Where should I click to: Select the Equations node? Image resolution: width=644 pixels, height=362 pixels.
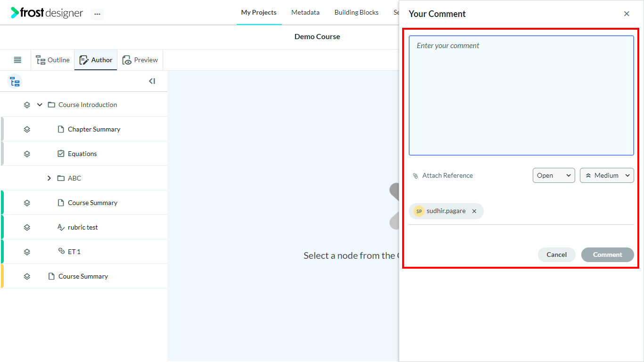pos(82,154)
